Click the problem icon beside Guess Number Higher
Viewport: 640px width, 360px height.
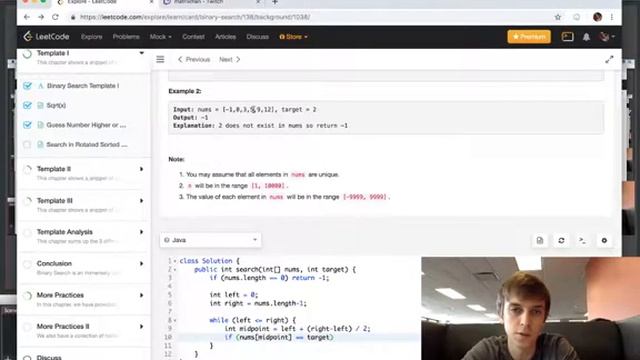40,125
